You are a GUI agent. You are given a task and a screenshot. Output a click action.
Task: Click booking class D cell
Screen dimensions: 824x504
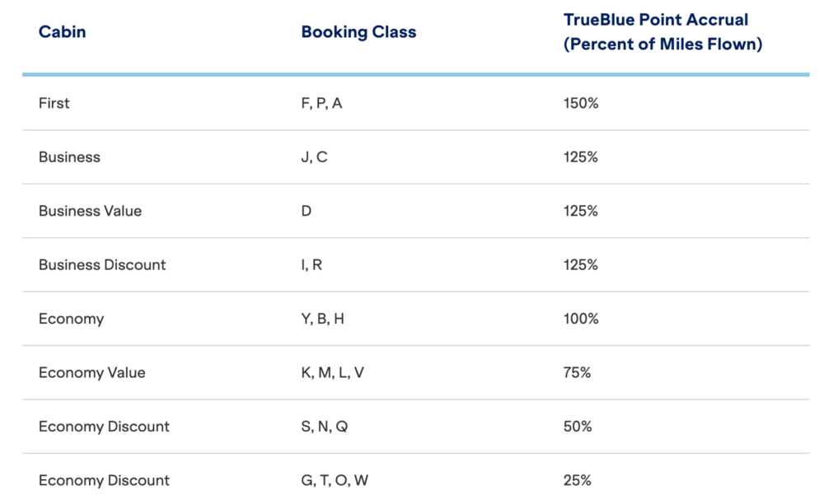coord(307,211)
